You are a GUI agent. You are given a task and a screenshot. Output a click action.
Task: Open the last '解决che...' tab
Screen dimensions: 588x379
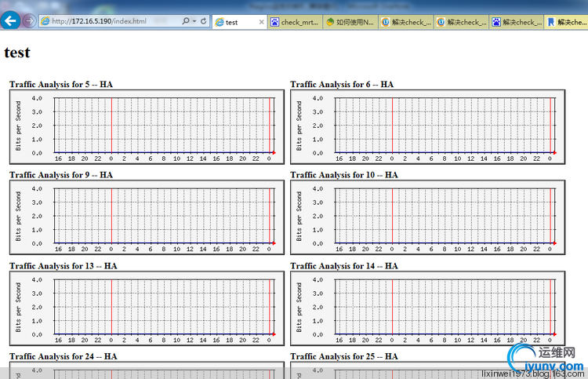[567, 22]
